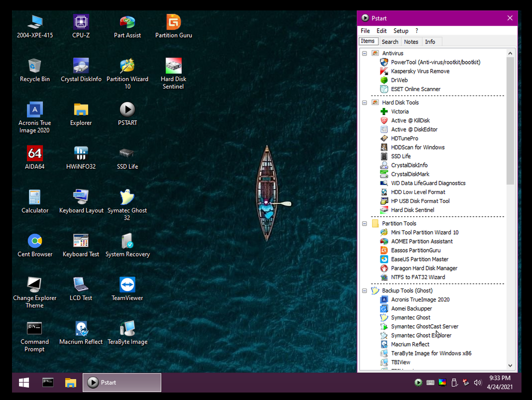Open File Explorer from the taskbar
This screenshot has width=532, height=400.
coord(70,382)
